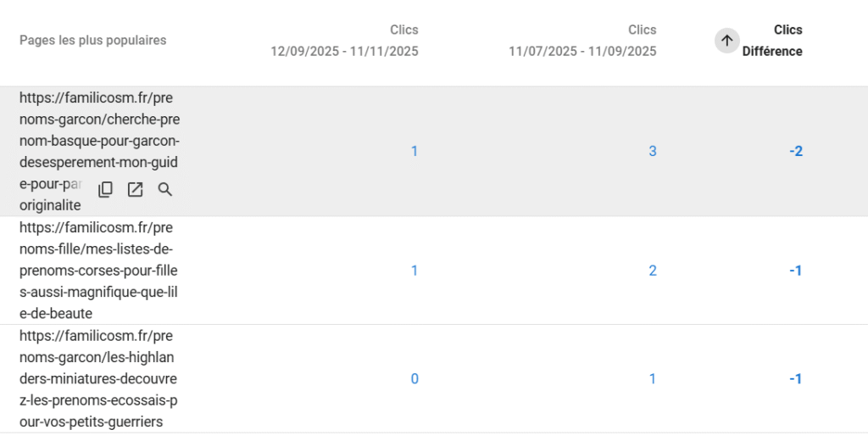Inspect the basque prénom URL with magnifier icon

[x=165, y=189]
